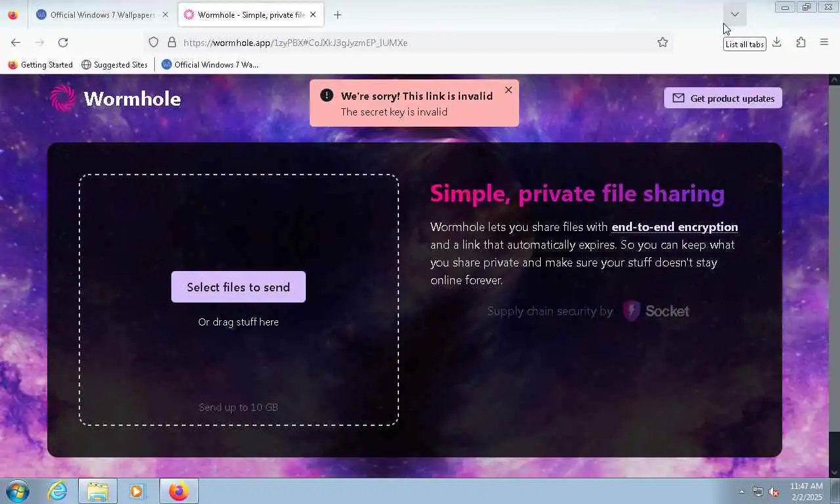Screen dimensions: 840x504
Task: Click the network tray icon
Action: pyautogui.click(x=758, y=492)
